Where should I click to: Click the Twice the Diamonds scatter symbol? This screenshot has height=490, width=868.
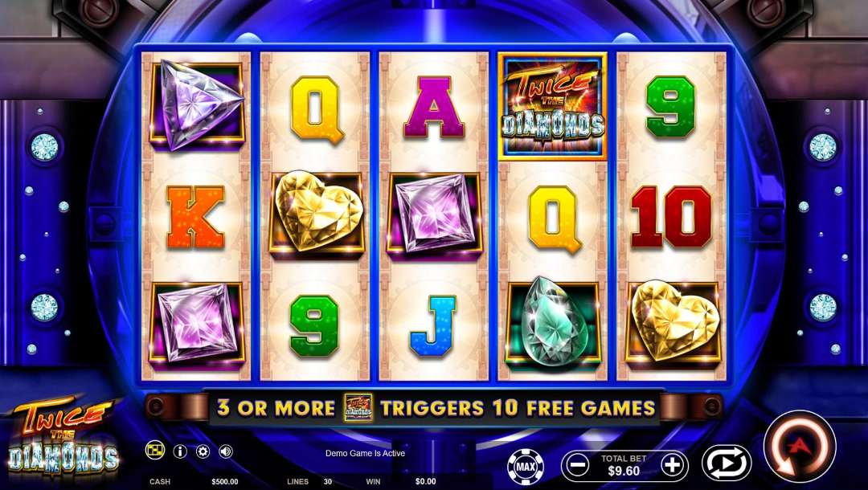point(552,107)
